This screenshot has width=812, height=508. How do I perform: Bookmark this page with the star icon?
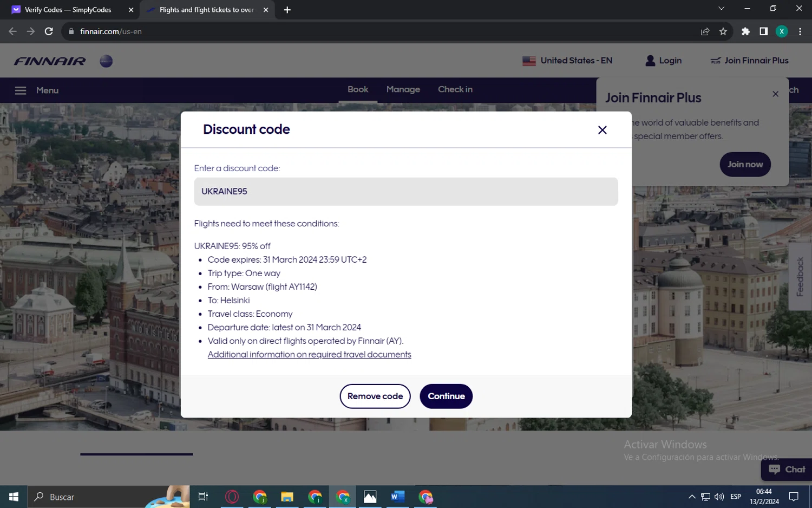[x=723, y=31]
